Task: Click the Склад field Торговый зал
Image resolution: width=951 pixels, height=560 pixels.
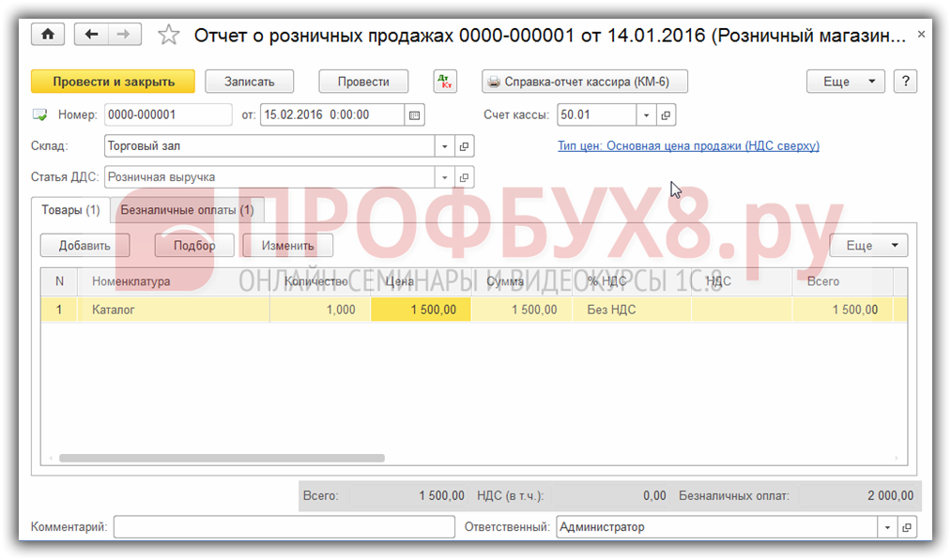Action: [269, 146]
